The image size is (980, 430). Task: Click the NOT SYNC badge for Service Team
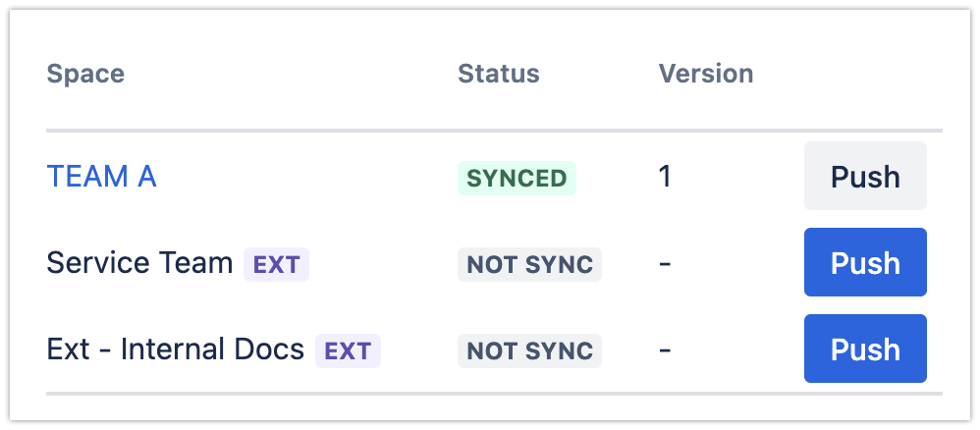pos(529,264)
